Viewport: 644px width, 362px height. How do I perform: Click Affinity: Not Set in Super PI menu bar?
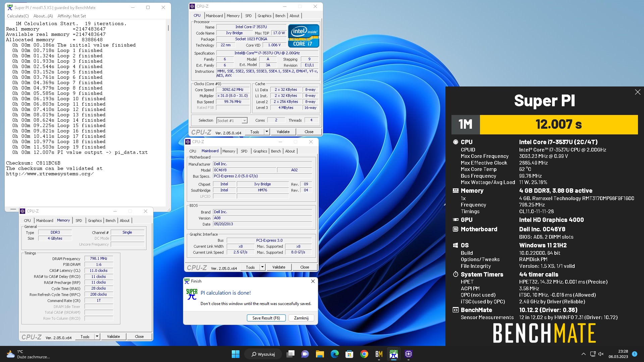pyautogui.click(x=72, y=16)
